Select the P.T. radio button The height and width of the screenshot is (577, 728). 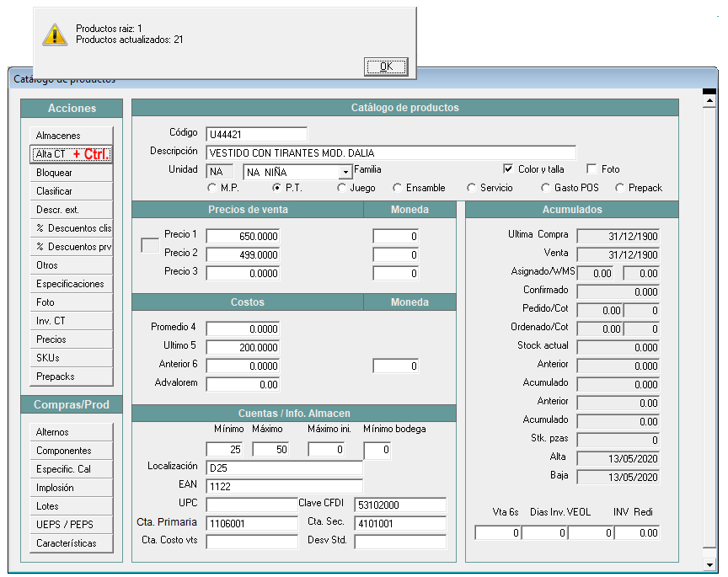pyautogui.click(x=276, y=188)
